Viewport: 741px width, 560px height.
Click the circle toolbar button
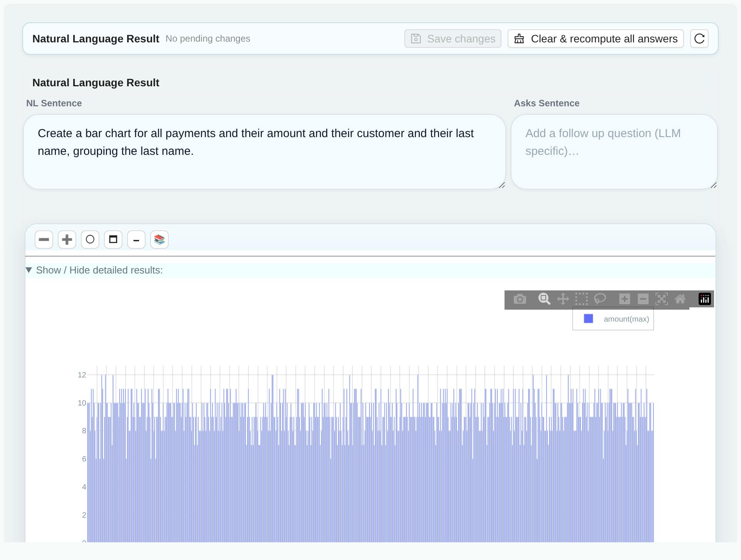tap(90, 240)
